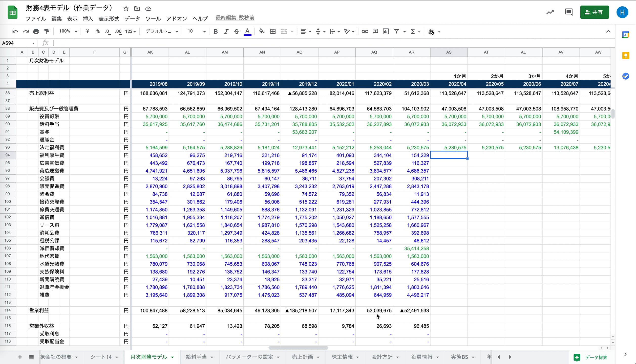Click the print icon
The image size is (636, 364).
click(x=36, y=32)
